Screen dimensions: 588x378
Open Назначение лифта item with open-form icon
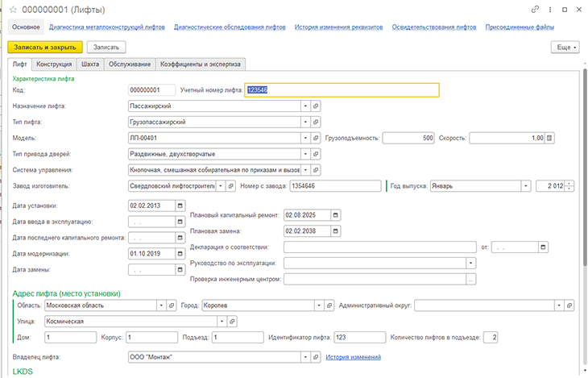click(x=316, y=106)
